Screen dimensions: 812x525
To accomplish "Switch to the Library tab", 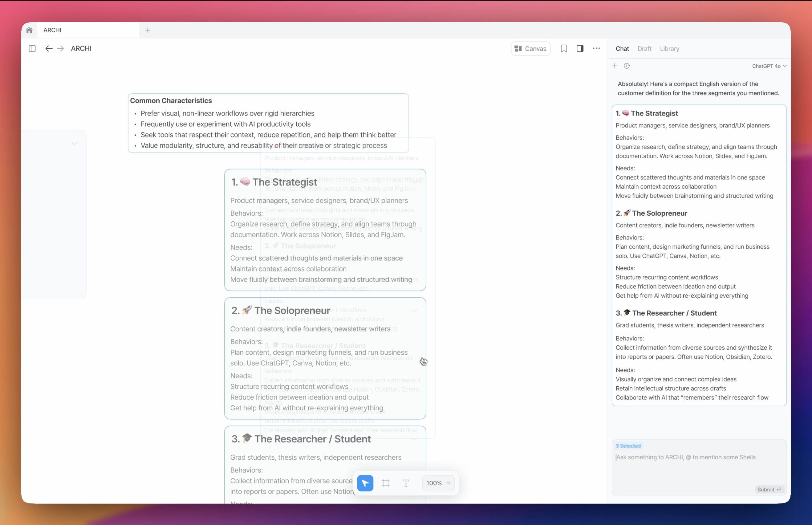I will click(x=669, y=48).
